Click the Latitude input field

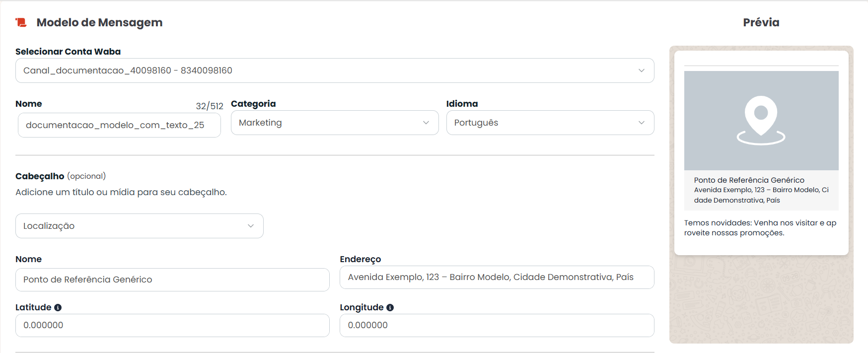[x=172, y=325]
